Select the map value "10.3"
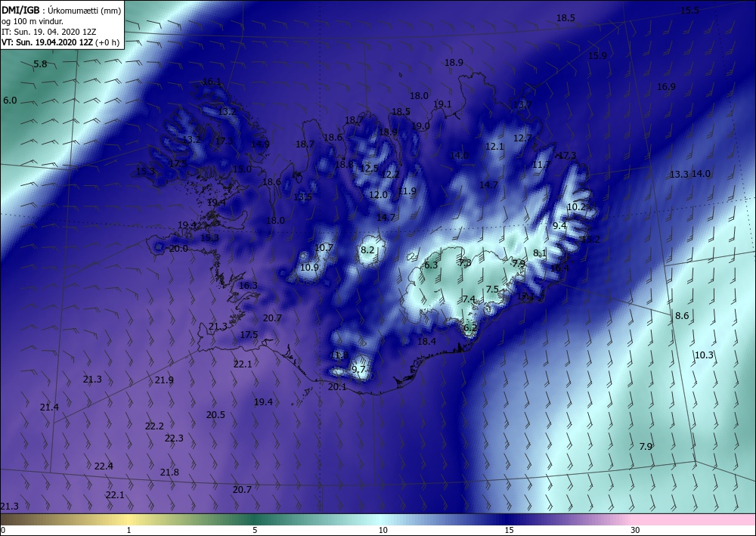 pos(704,355)
